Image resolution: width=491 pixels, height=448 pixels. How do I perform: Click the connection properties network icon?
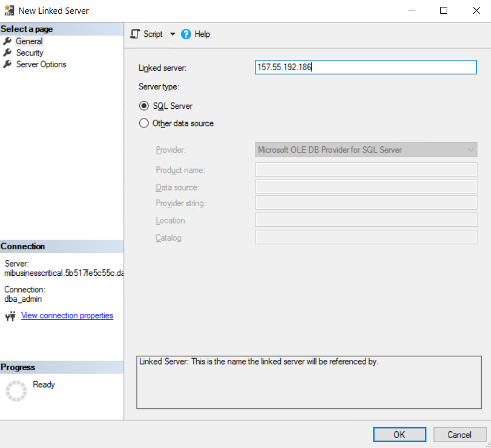click(x=10, y=316)
